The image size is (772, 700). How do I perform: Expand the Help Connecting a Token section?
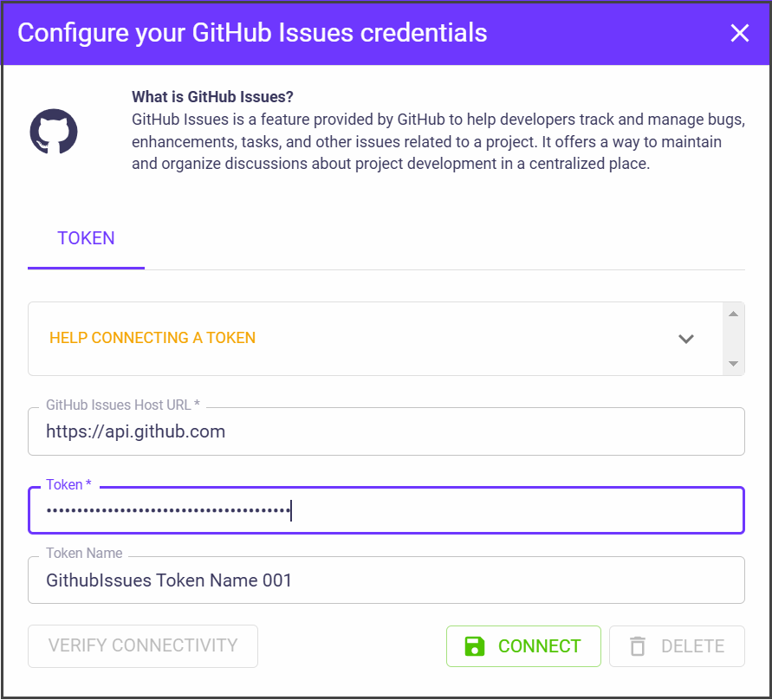[152, 338]
